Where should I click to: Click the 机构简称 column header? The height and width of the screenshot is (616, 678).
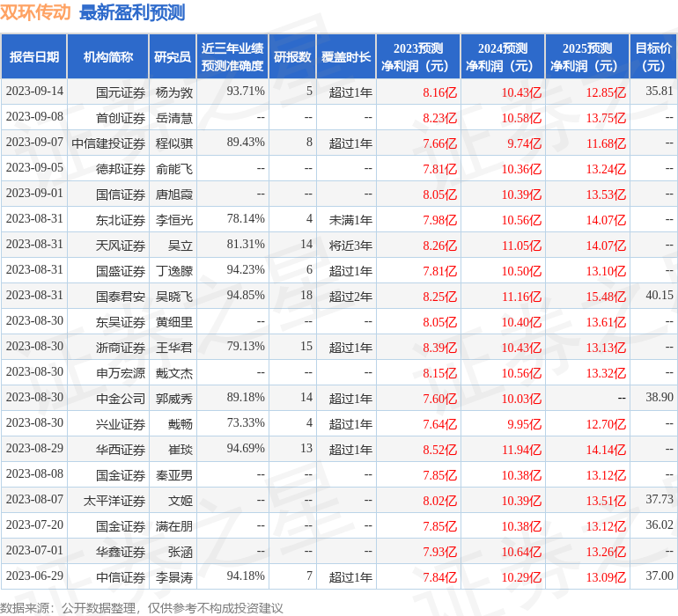(x=108, y=56)
